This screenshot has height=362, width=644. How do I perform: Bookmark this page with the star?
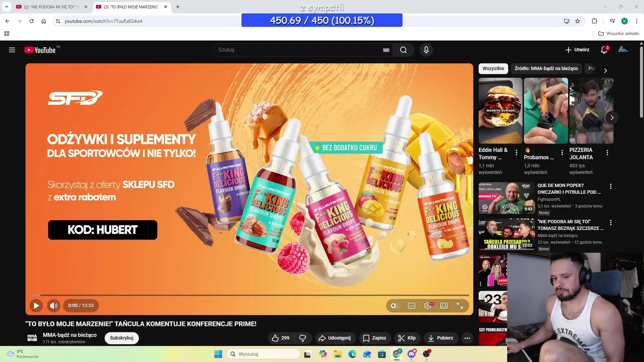pyautogui.click(x=578, y=21)
